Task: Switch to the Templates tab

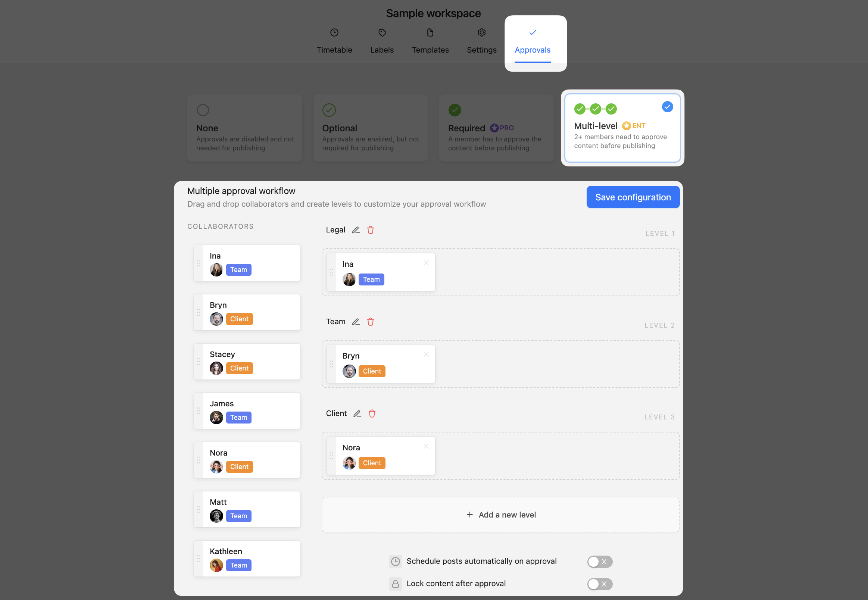Action: [430, 41]
